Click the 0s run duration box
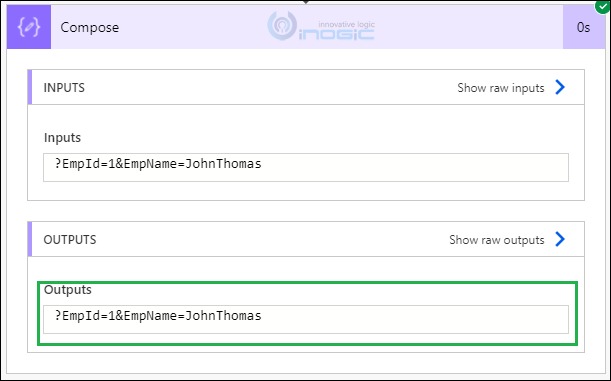 click(x=583, y=27)
